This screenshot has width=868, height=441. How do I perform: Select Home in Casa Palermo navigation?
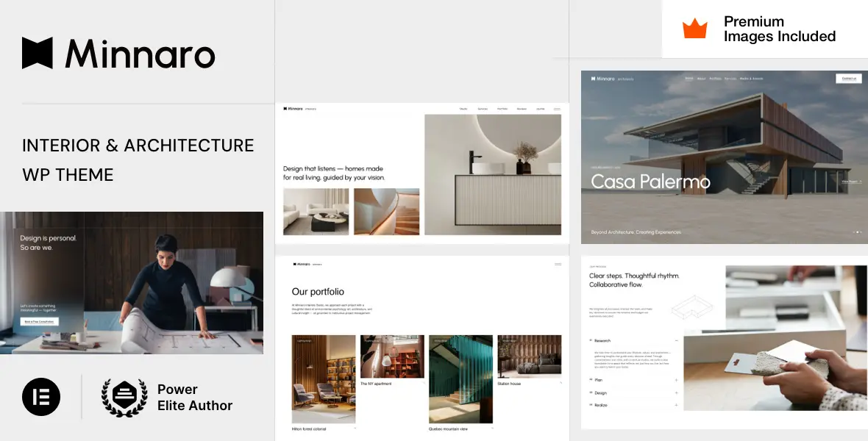[x=689, y=79]
